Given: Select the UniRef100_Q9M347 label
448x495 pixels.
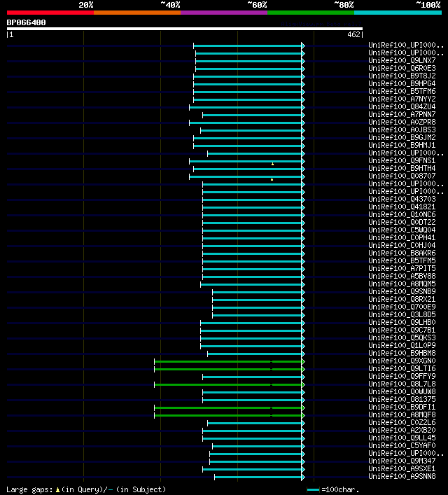Looking at the screenshot, I should click(x=402, y=461).
